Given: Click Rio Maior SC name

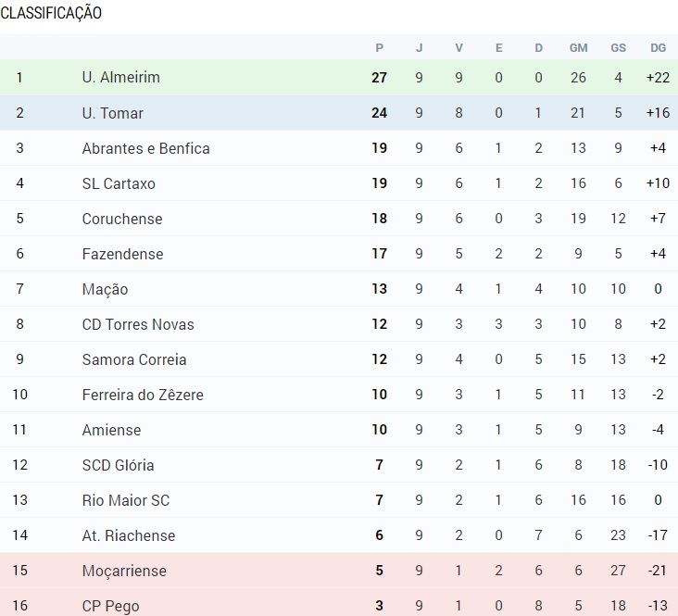Looking at the screenshot, I should pos(126,500).
